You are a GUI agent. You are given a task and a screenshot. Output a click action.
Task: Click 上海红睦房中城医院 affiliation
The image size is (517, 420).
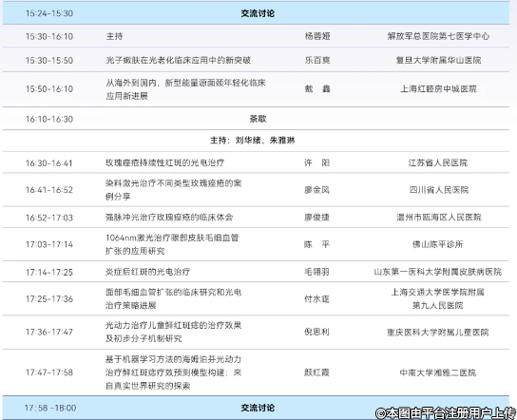438,89
